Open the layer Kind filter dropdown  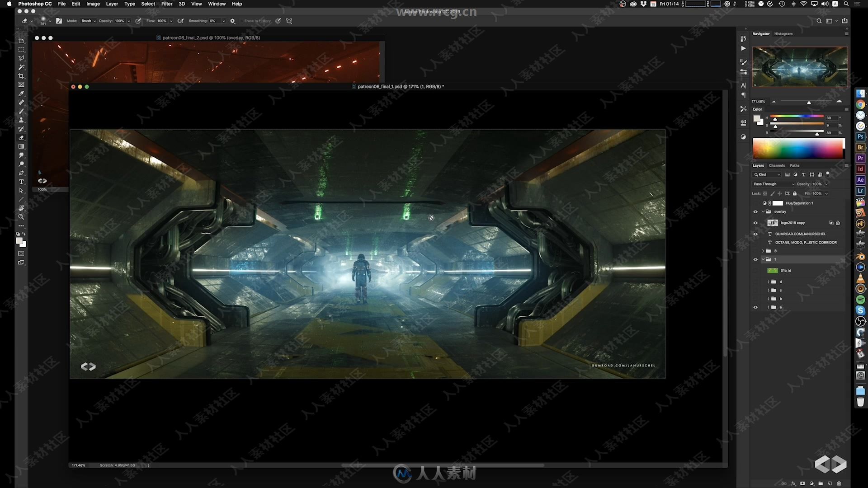click(x=767, y=174)
